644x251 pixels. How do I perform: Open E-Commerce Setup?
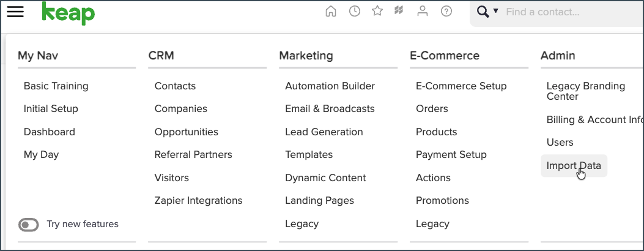461,86
